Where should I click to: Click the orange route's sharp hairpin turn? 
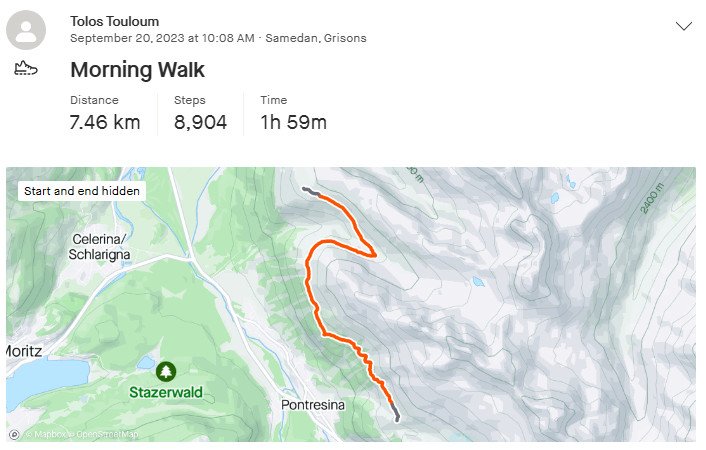(x=373, y=255)
